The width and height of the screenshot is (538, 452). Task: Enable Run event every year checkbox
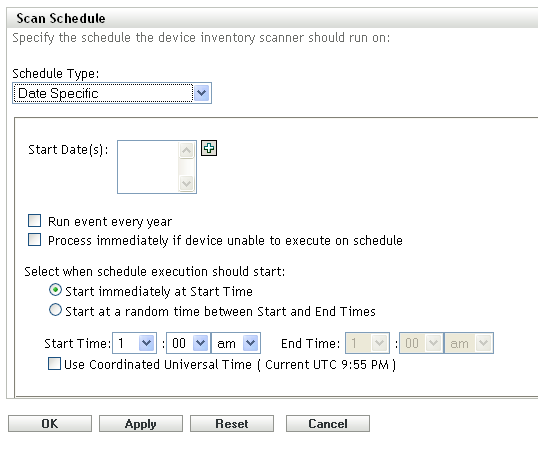click(34, 221)
